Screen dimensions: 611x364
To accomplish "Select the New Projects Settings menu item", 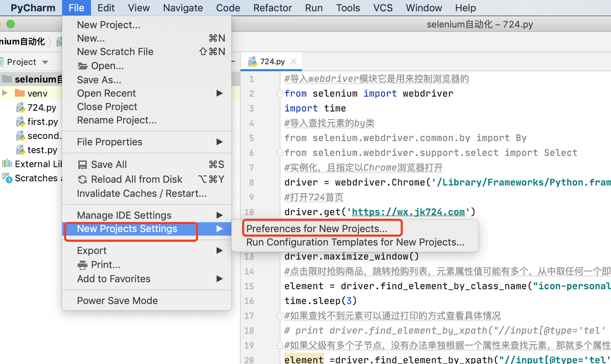I will (146, 229).
